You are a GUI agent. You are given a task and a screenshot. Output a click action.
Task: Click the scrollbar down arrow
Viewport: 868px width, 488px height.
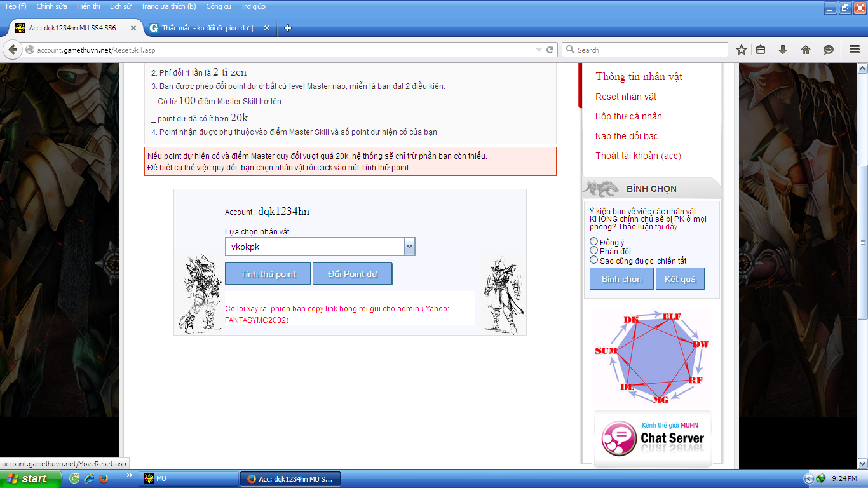pos(862,464)
